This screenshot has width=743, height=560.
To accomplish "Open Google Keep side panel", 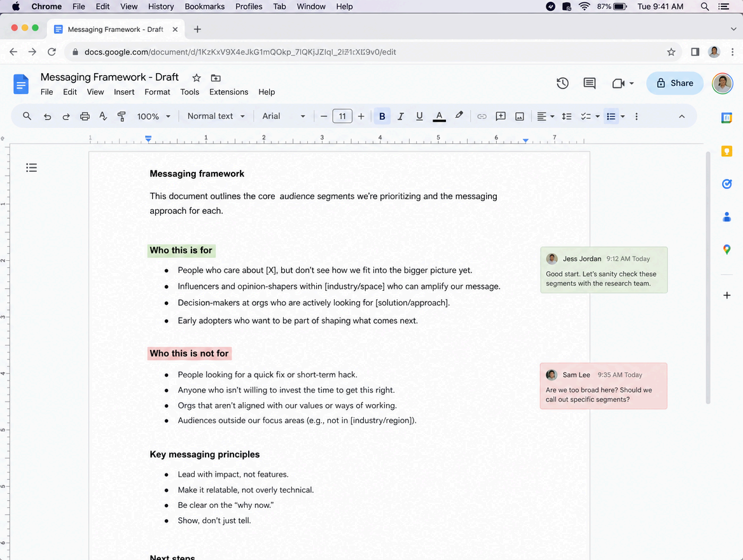I will pyautogui.click(x=726, y=151).
